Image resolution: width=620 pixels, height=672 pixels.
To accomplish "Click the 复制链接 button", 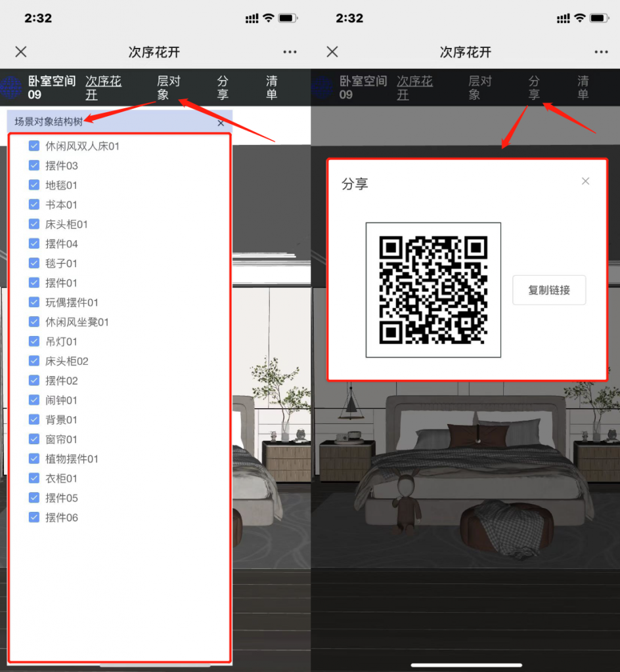I will [549, 290].
